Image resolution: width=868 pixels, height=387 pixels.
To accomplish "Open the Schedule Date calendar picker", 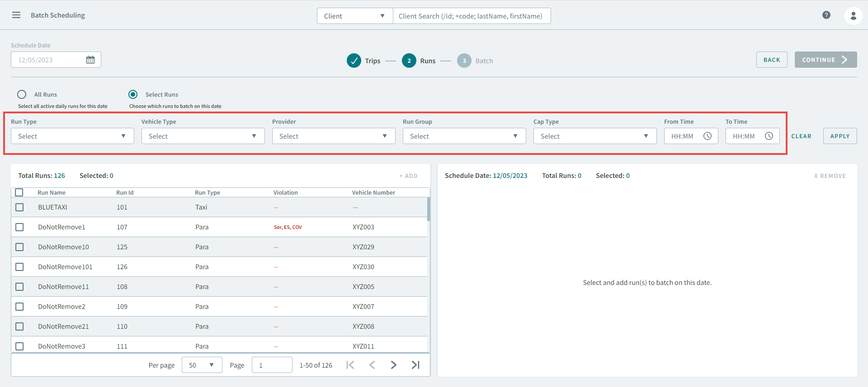I will click(90, 60).
